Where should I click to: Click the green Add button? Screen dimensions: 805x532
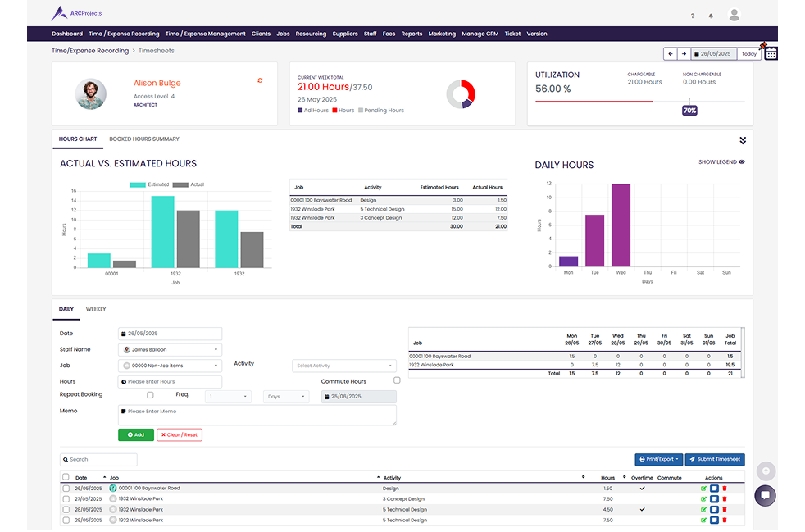point(136,434)
